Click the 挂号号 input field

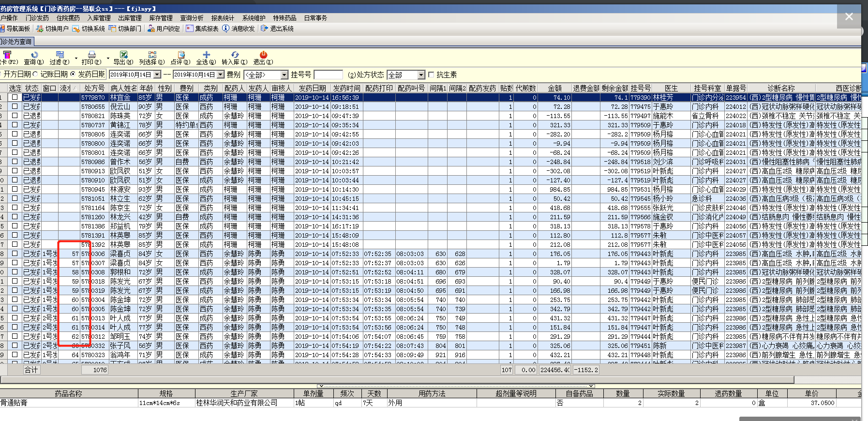click(x=328, y=75)
